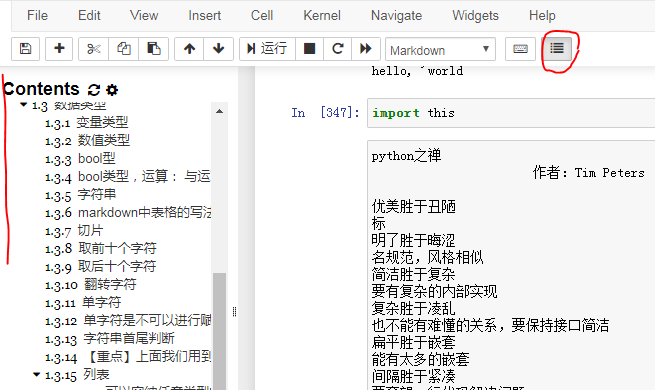655x390 pixels.
Task: Go to section 1.3.5 字符串
Action: (80, 195)
